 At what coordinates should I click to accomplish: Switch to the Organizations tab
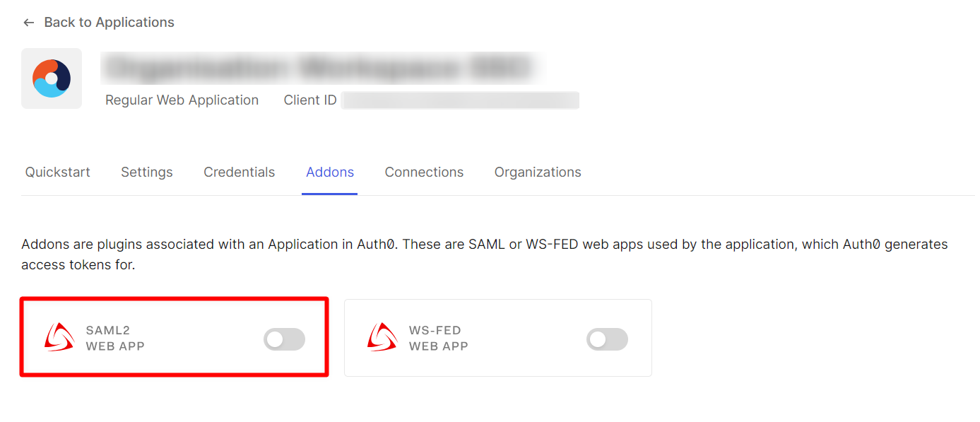click(538, 172)
